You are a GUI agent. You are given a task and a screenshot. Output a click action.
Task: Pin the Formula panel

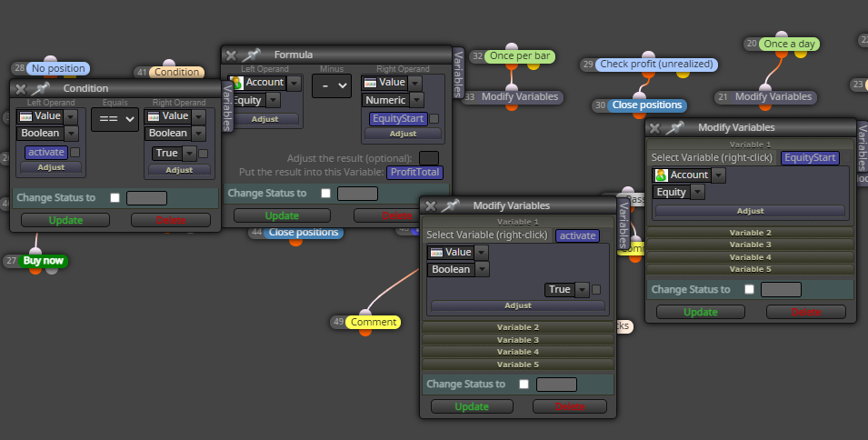(x=251, y=55)
